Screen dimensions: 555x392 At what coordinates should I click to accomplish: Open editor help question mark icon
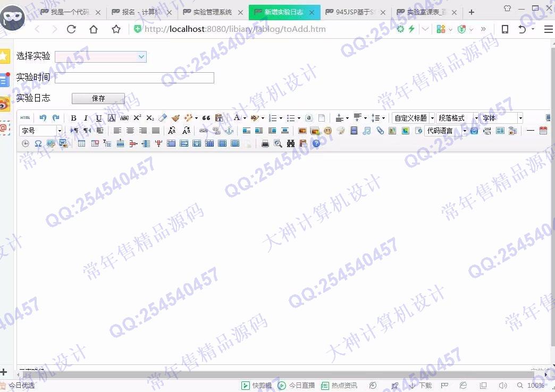pyautogui.click(x=316, y=143)
